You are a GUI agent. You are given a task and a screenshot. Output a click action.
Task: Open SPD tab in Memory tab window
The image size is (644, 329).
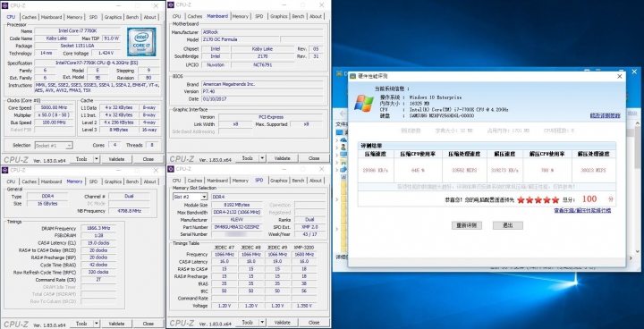93,181
